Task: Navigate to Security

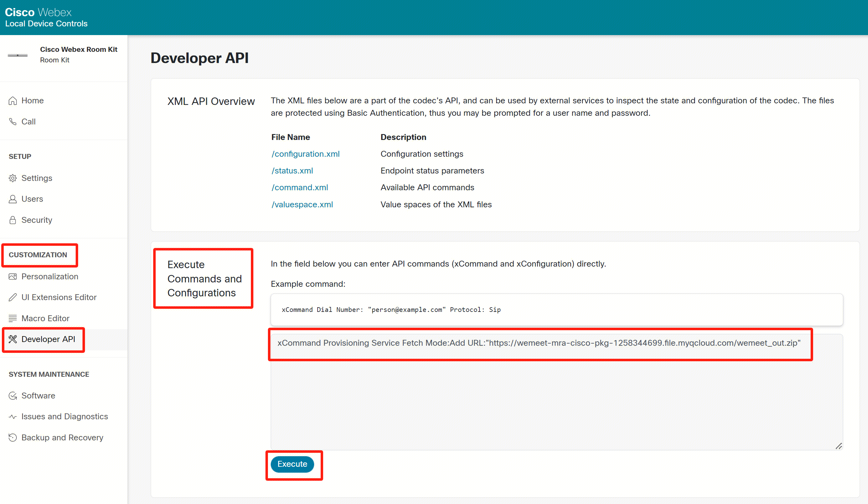Action: pos(64,220)
